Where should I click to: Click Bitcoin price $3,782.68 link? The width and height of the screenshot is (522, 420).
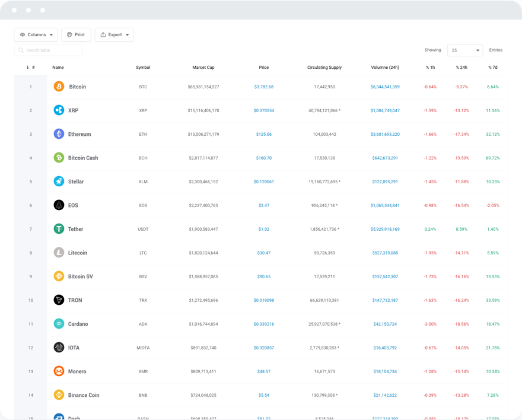264,87
